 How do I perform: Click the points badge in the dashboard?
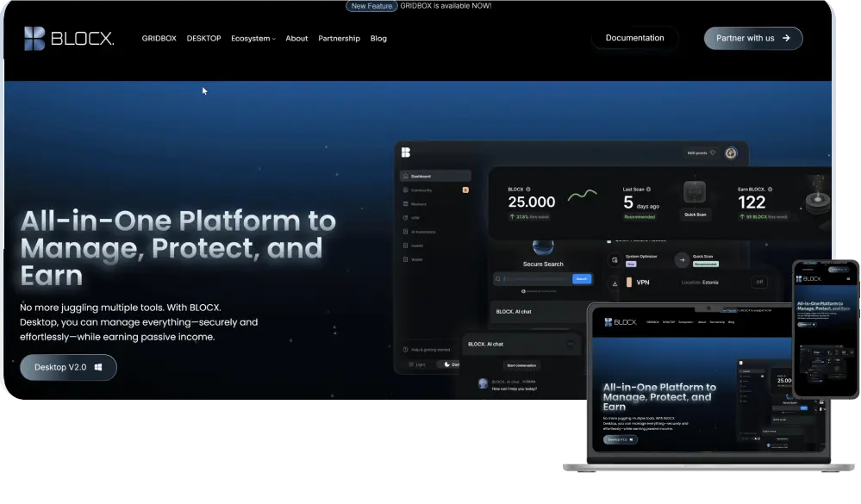702,152
